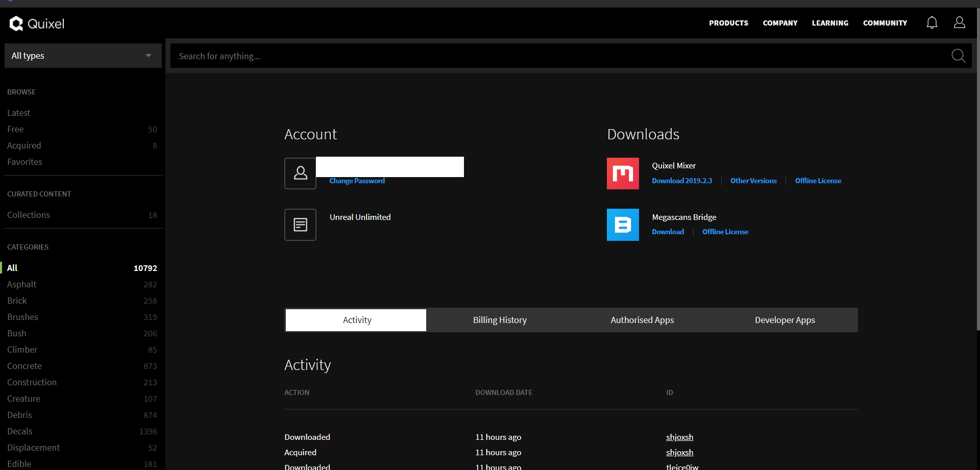This screenshot has width=980, height=470.
Task: Click the Change Password link
Action: [357, 181]
